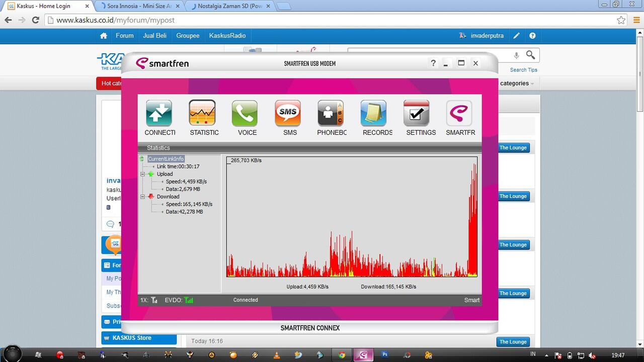Image resolution: width=644 pixels, height=362 pixels.
Task: Collapse the Upload tree node
Action: point(142,174)
